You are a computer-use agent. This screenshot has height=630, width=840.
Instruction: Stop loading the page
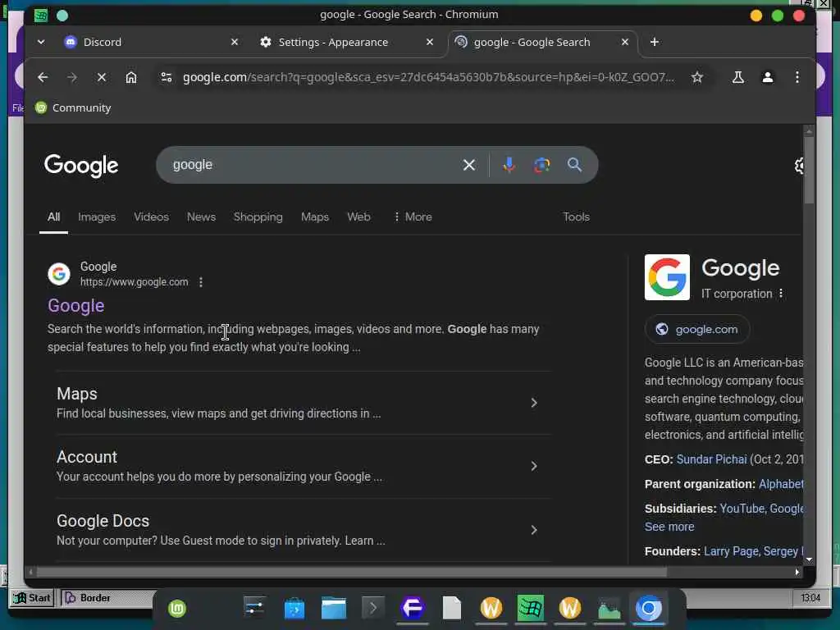[x=101, y=77]
